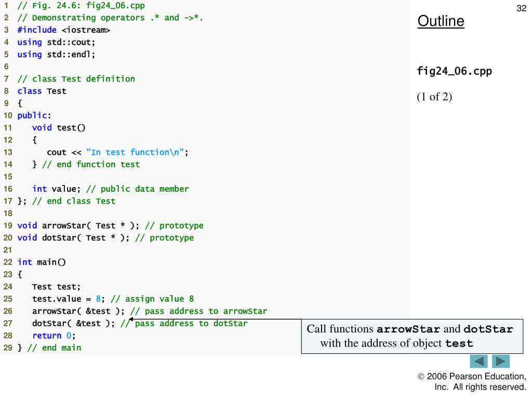
Task: Click the 'using std::endl;' line
Action: [56, 54]
